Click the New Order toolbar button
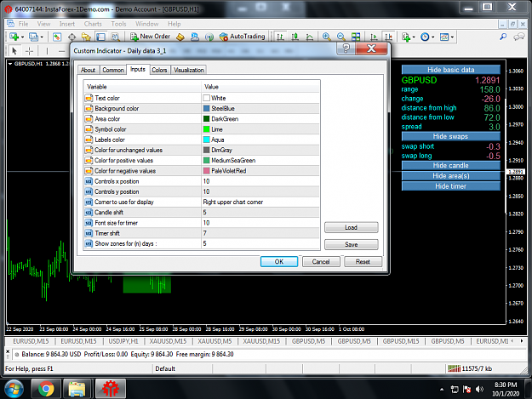The width and height of the screenshot is (532, 399). pyautogui.click(x=151, y=37)
